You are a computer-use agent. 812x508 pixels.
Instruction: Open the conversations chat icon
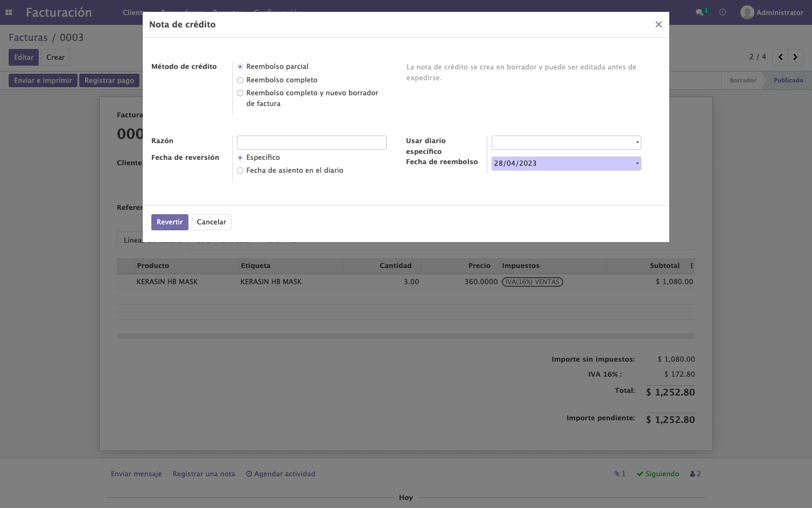coord(699,12)
